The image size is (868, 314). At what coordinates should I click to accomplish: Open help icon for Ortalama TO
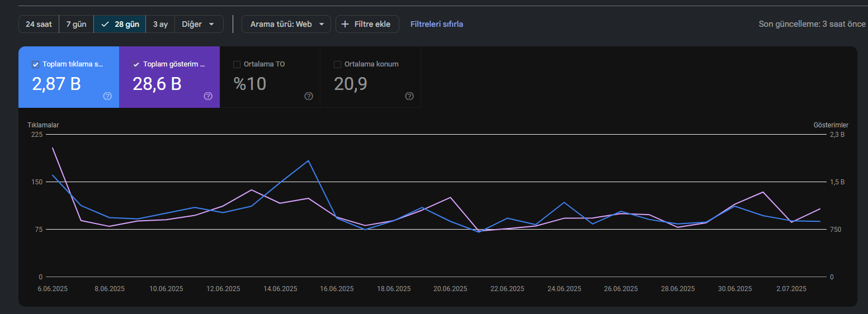(x=309, y=96)
